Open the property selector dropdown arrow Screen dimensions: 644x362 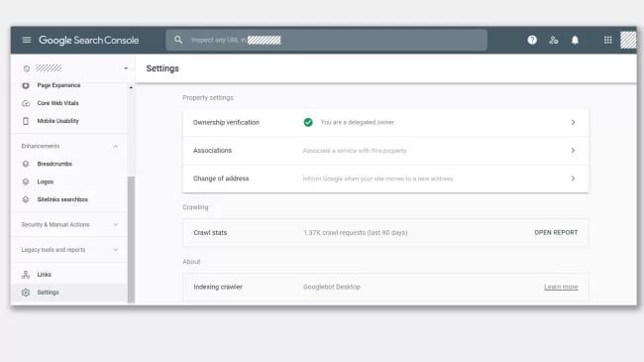coord(126,68)
